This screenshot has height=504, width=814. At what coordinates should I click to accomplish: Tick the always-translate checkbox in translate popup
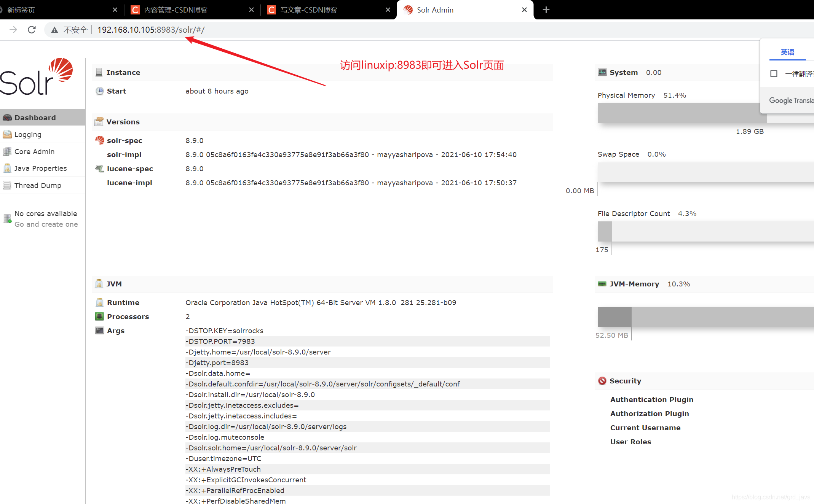click(774, 74)
